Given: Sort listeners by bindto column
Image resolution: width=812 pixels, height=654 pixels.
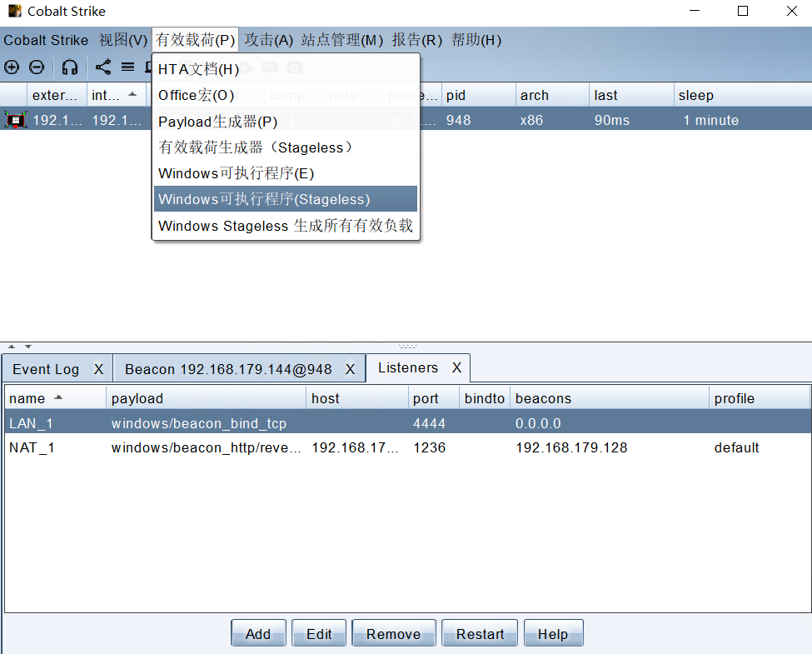Looking at the screenshot, I should (485, 398).
